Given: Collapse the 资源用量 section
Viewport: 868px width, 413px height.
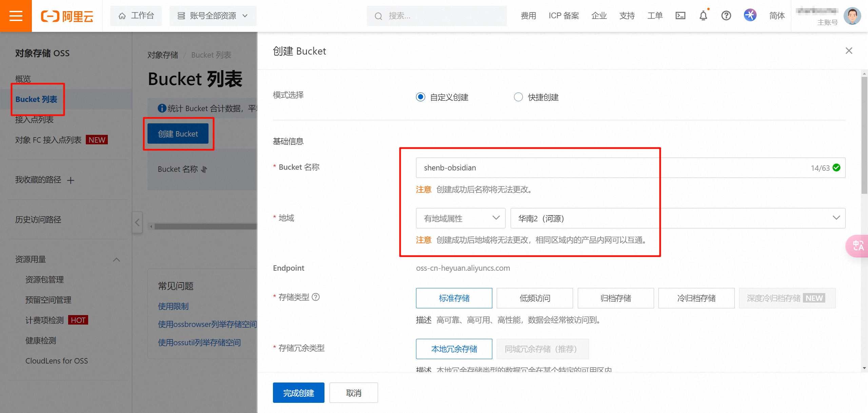Looking at the screenshot, I should pyautogui.click(x=116, y=260).
